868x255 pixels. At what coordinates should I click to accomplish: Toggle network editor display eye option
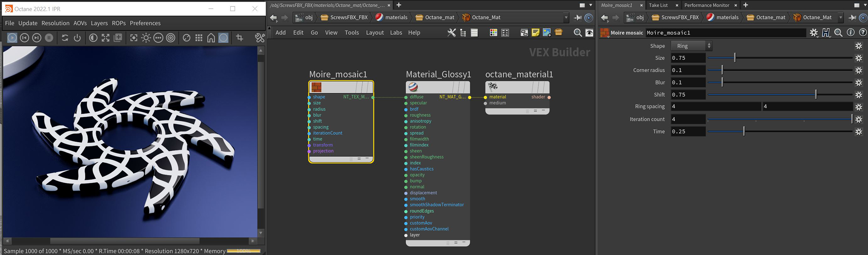point(589,33)
